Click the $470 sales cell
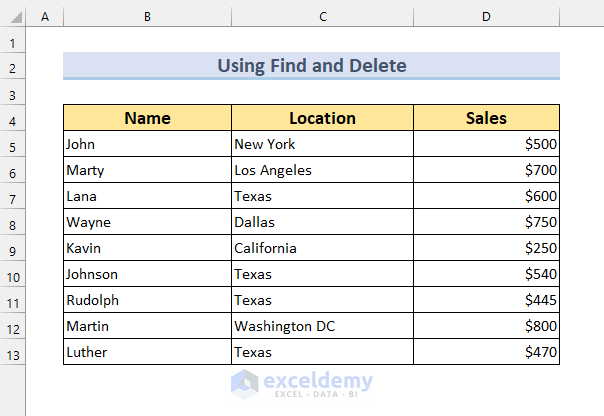Image resolution: width=604 pixels, height=416 pixels. [486, 352]
